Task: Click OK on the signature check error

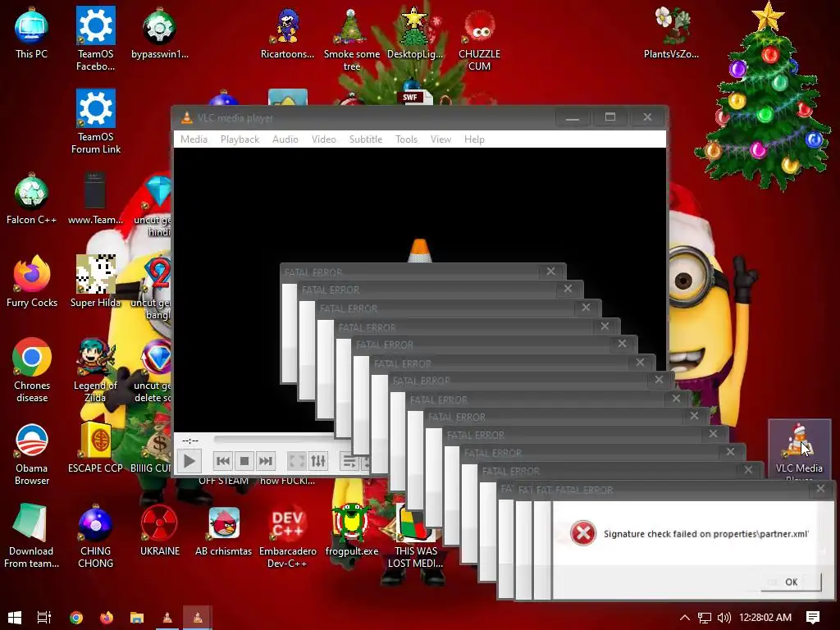Action: pyautogui.click(x=792, y=582)
